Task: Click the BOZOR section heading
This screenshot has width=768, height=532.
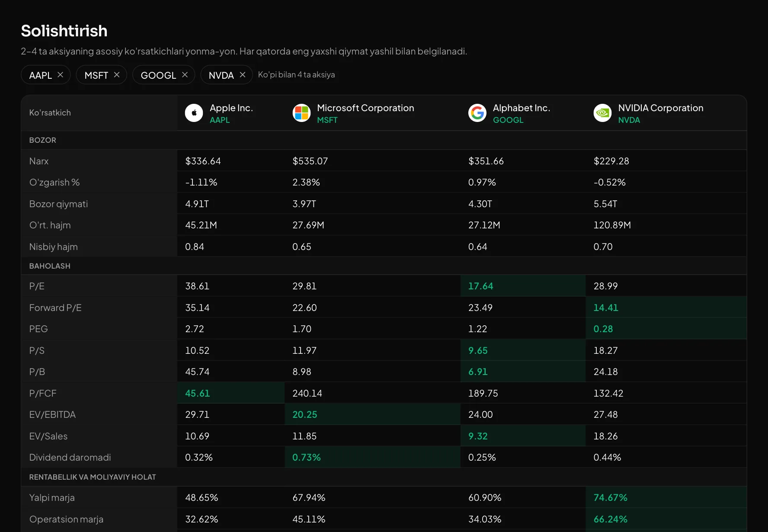Action: [x=42, y=140]
